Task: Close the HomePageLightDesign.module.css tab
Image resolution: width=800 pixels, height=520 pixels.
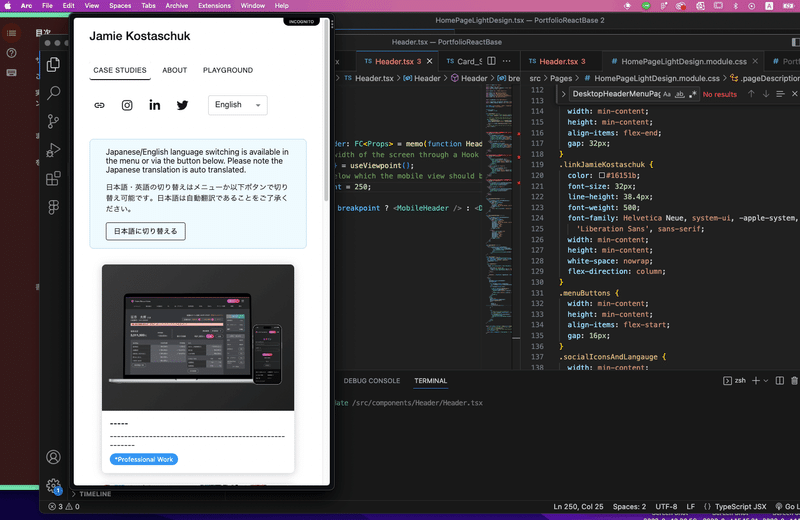Action: (x=755, y=61)
